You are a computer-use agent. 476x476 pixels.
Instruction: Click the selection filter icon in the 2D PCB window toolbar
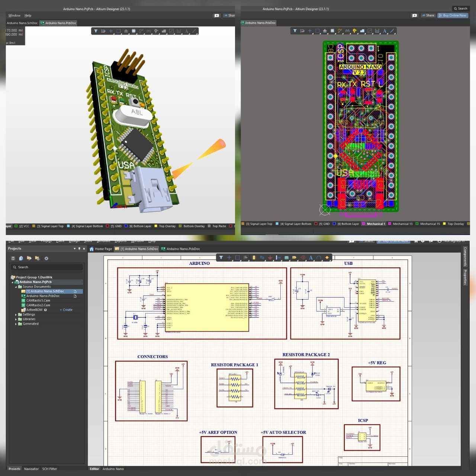click(x=295, y=31)
